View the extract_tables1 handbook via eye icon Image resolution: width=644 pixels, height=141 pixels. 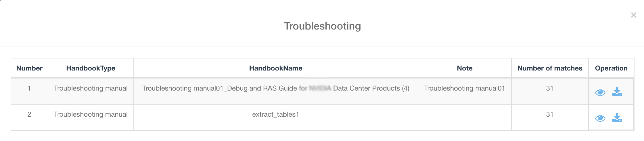tap(600, 118)
